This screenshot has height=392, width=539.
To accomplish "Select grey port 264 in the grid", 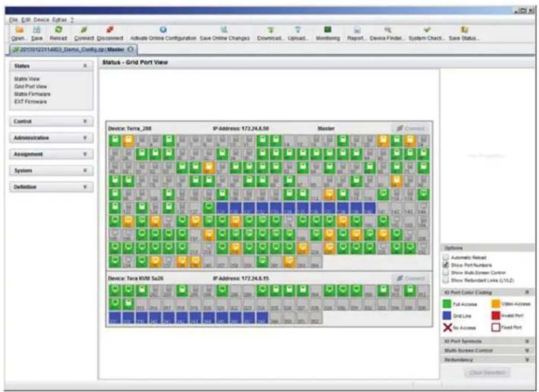I will (x=315, y=262).
